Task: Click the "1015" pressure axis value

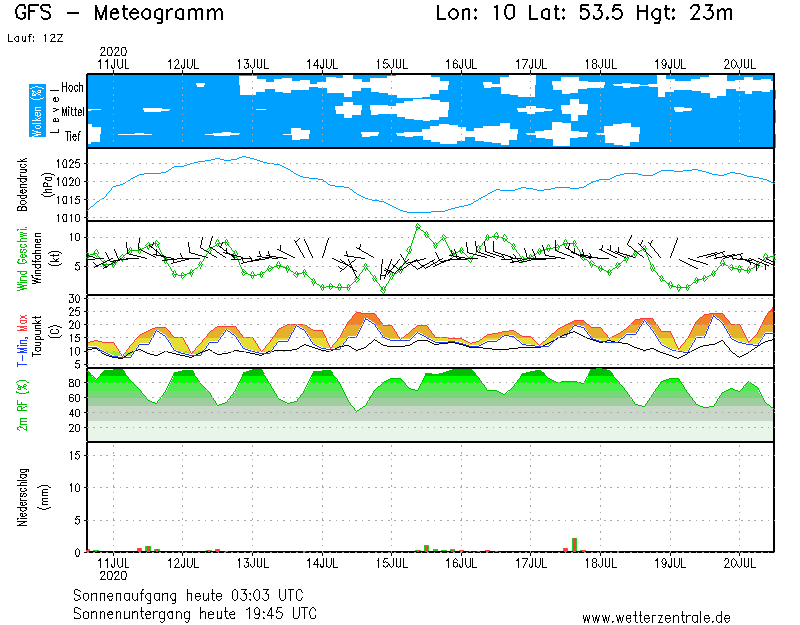Action: 68,200
